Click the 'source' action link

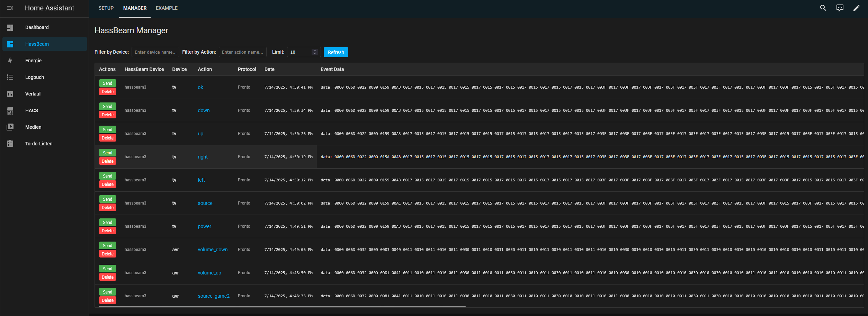(205, 203)
